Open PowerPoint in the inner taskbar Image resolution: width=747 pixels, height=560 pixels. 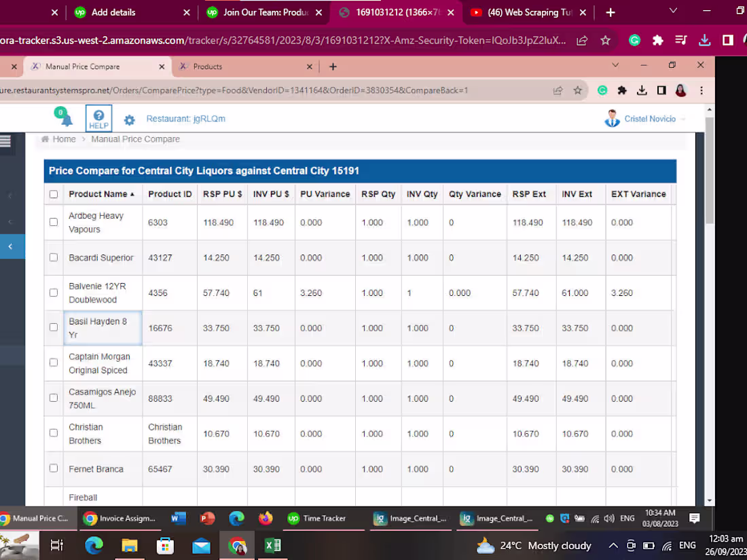click(x=207, y=518)
